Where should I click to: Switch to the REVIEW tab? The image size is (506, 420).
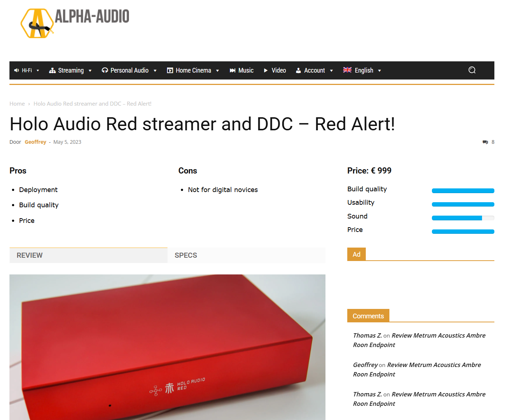pos(88,255)
